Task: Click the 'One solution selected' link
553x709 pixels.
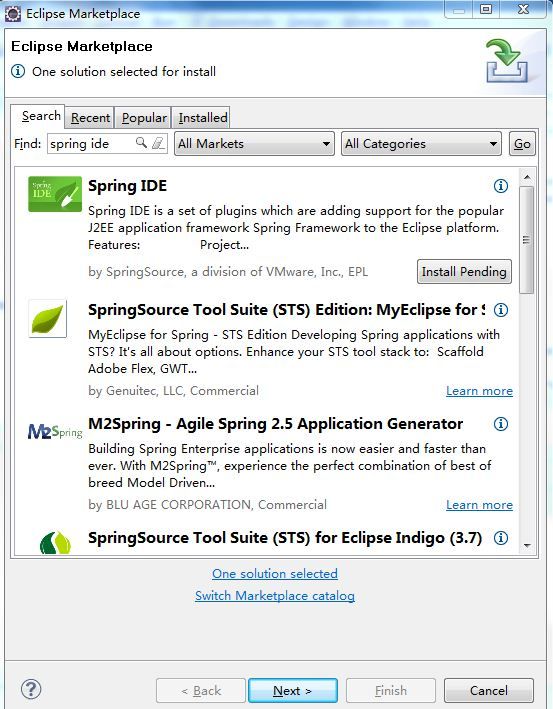Action: click(275, 573)
